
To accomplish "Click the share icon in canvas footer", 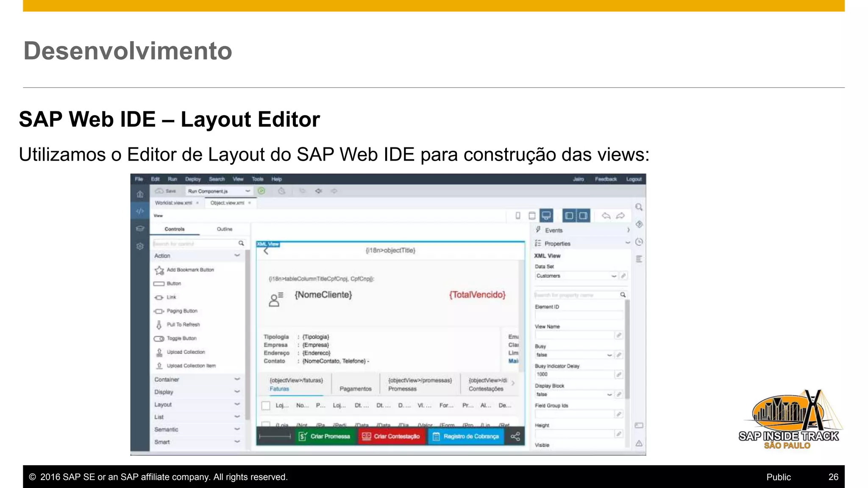I will (x=515, y=436).
